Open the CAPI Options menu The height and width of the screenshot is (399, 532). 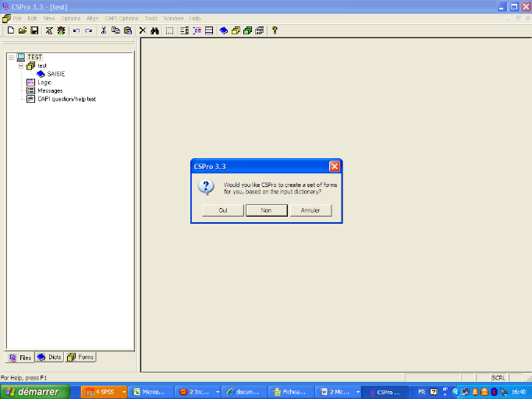[x=122, y=18]
